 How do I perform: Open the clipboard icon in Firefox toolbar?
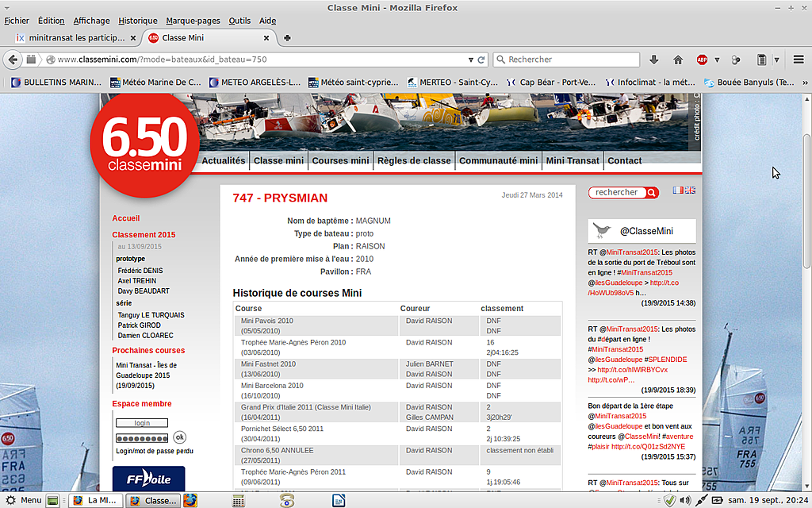[761, 60]
